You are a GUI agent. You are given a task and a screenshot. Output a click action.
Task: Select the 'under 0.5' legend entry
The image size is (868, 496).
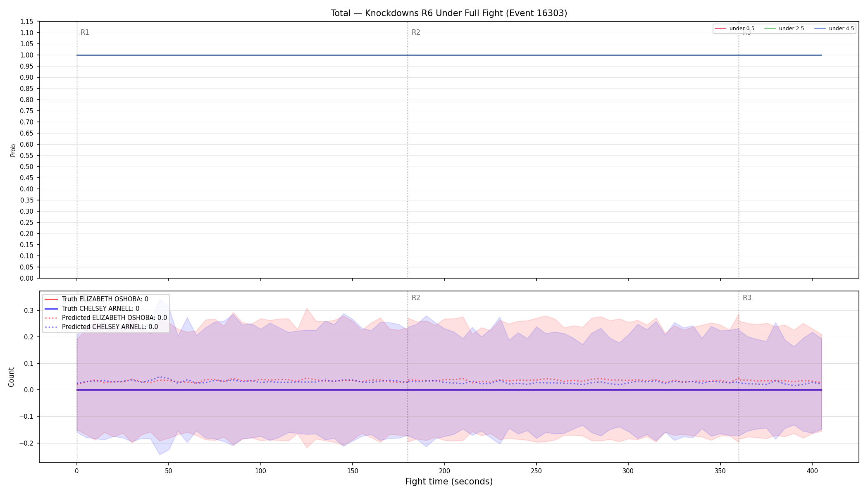[x=734, y=29]
